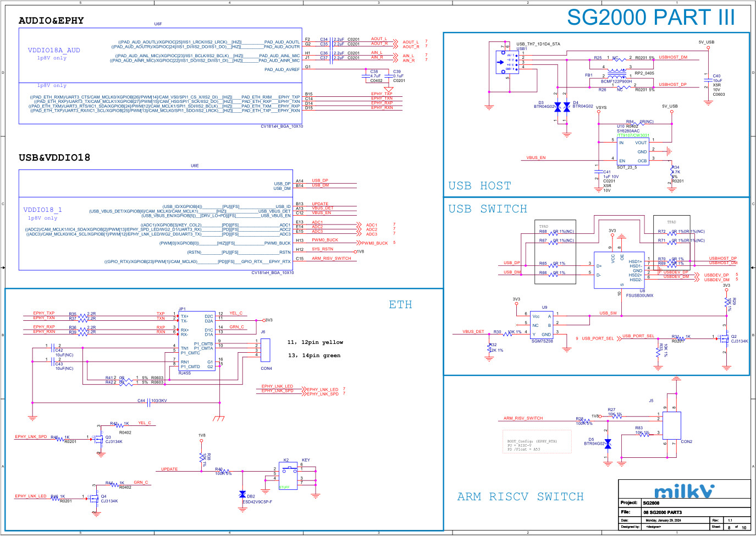The width and height of the screenshot is (756, 536).
Task: Select the "FSUSB30UMX" part number
Action: [x=639, y=296]
